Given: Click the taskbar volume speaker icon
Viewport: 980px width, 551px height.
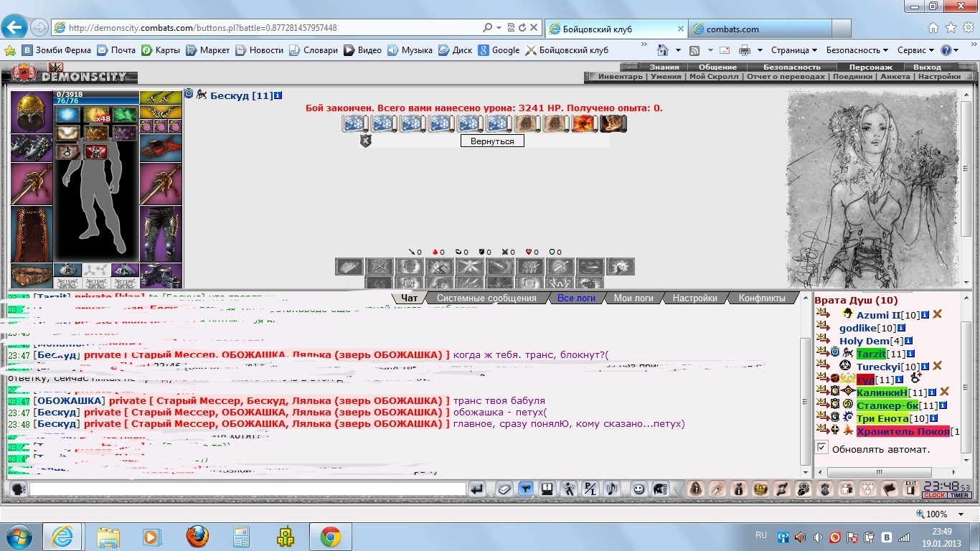Looking at the screenshot, I should coord(818,537).
